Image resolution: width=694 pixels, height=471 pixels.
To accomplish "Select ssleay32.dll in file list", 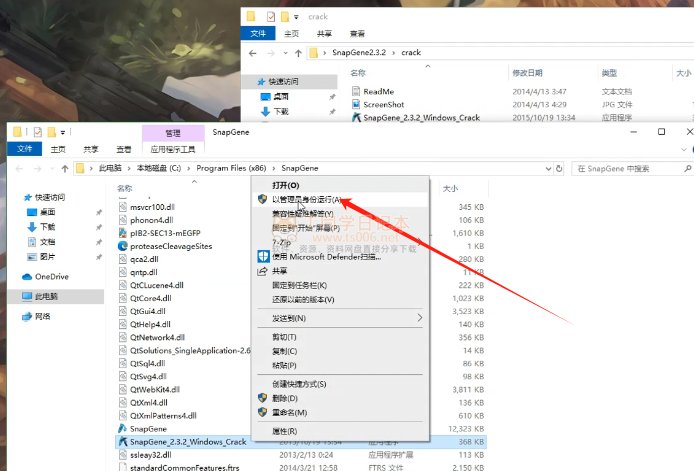I will pos(150,455).
